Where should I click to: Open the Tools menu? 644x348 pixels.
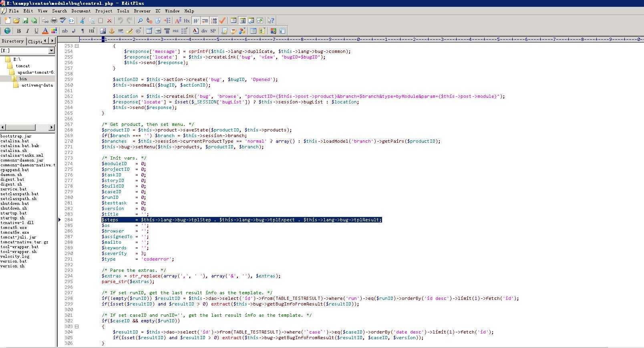123,11
